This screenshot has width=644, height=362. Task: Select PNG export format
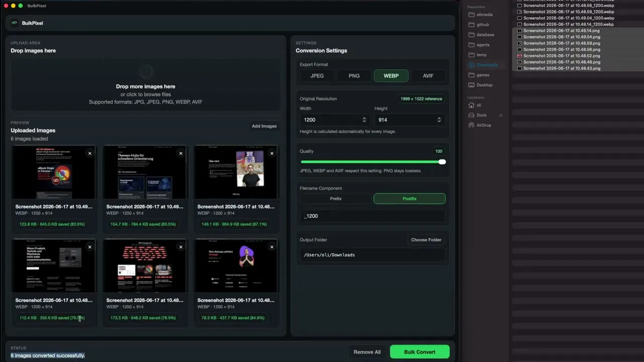click(354, 76)
